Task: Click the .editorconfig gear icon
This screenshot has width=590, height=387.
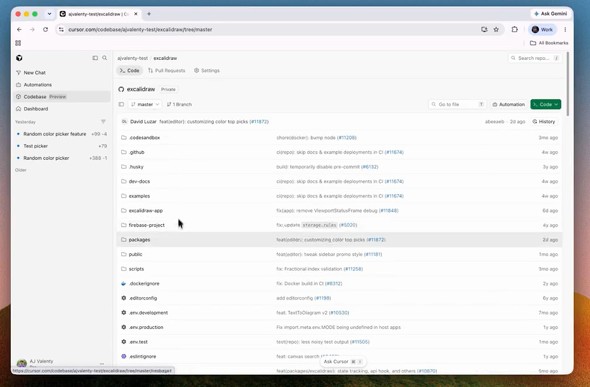Action: [x=123, y=298]
